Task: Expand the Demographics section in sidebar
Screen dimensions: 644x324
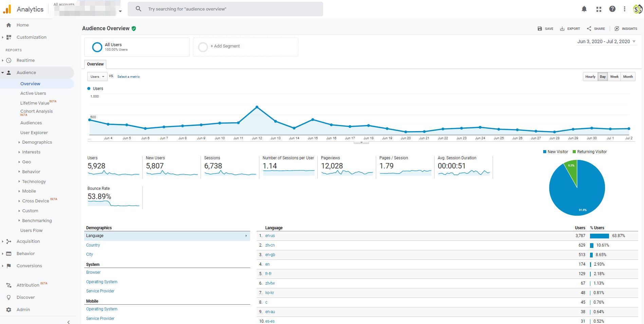Action: [37, 142]
